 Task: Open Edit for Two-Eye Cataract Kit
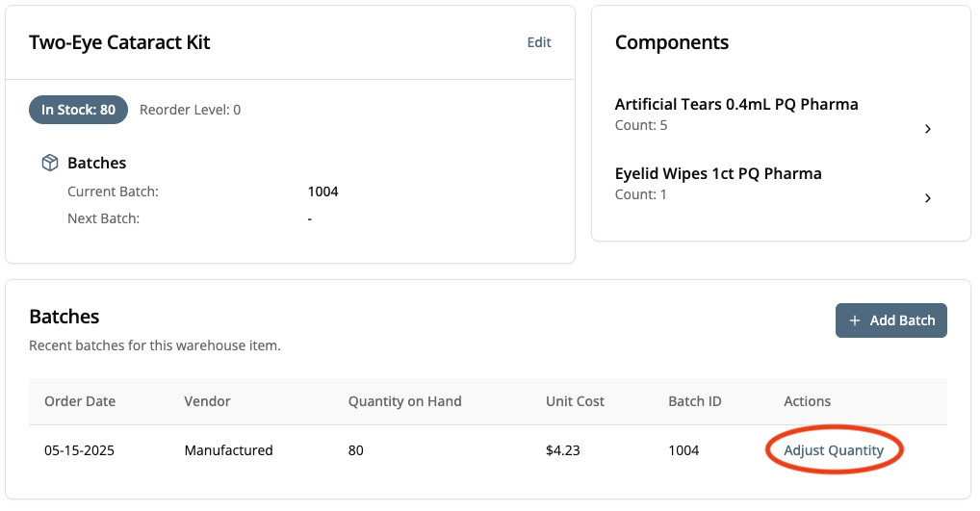click(539, 42)
